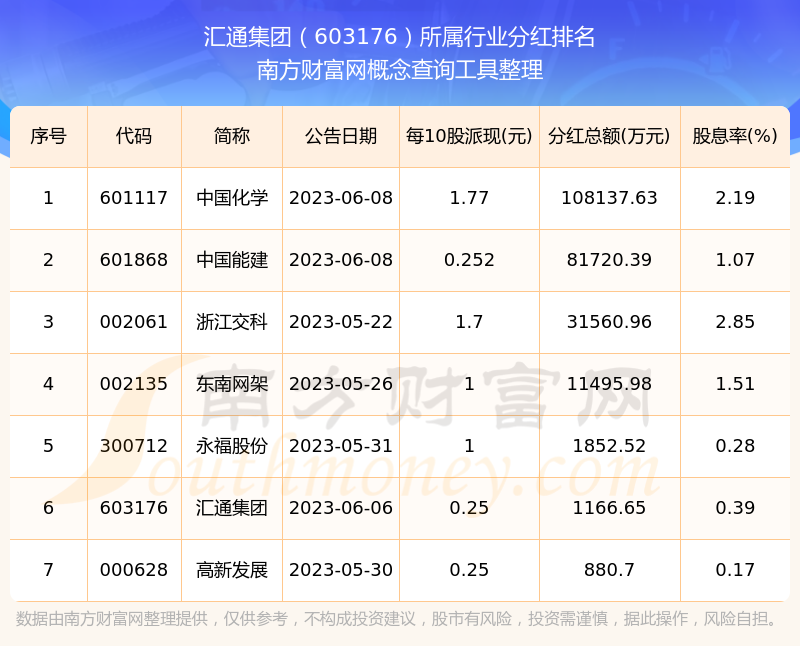Click payout value 1.7

click(469, 322)
